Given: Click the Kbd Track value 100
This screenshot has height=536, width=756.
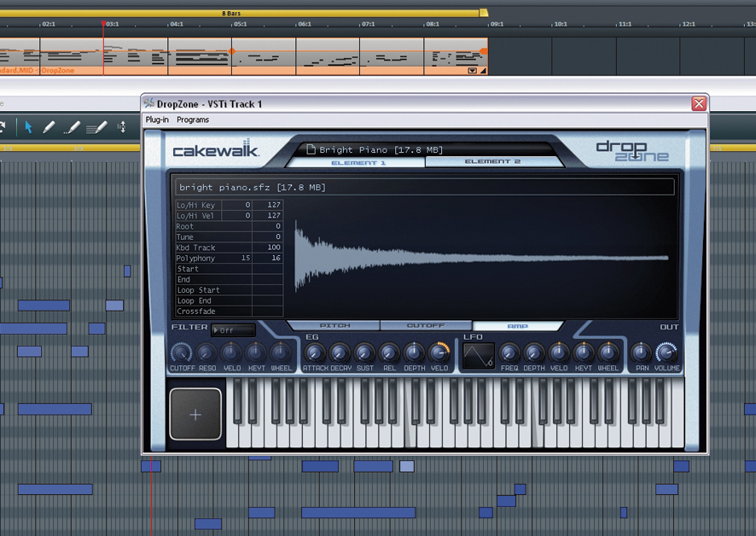Looking at the screenshot, I should [268, 248].
